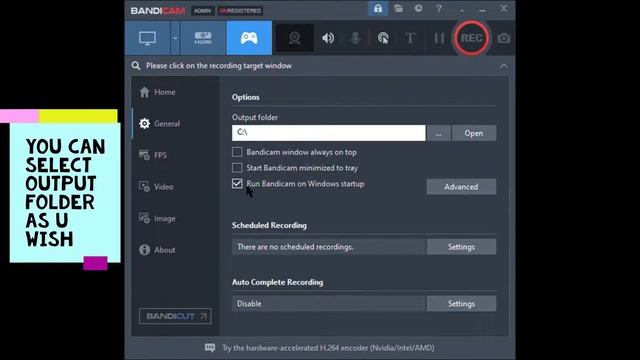Open Auto Complete Recording Settings button
Image resolution: width=640 pixels, height=360 pixels.
coord(461,304)
